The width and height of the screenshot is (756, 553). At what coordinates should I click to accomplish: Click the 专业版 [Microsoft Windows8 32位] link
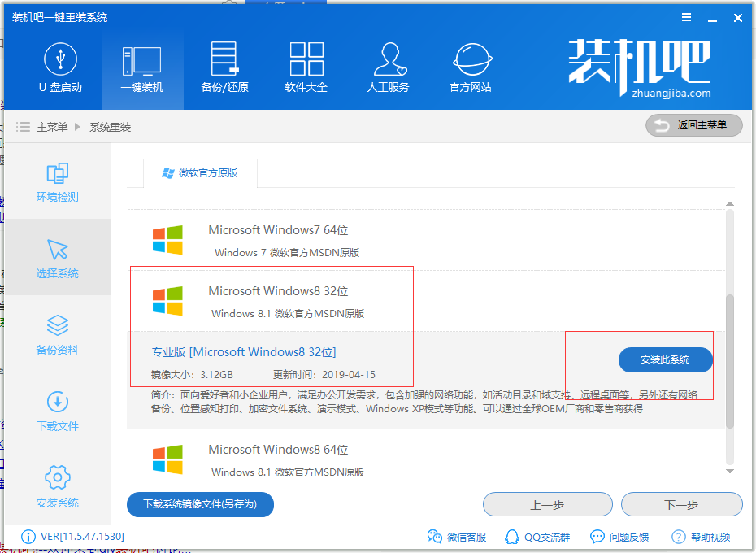pos(244,352)
